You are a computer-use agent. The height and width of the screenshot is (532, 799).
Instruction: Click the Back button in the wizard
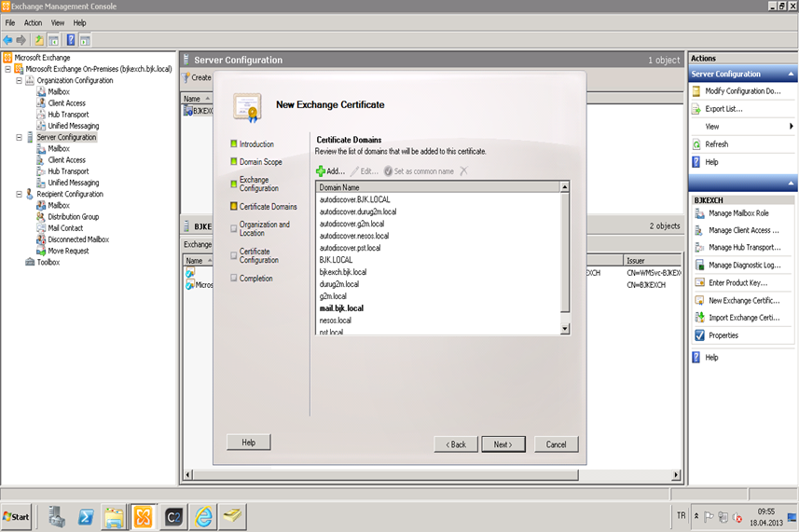tap(456, 444)
